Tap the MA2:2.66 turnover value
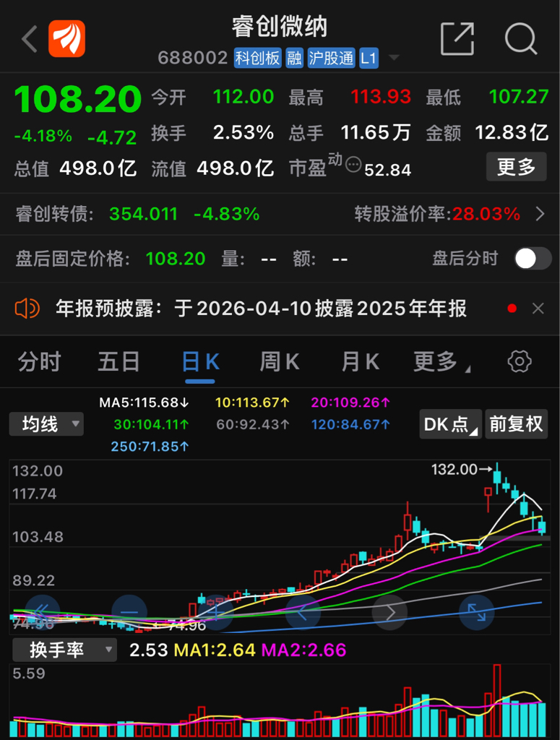 point(303,650)
